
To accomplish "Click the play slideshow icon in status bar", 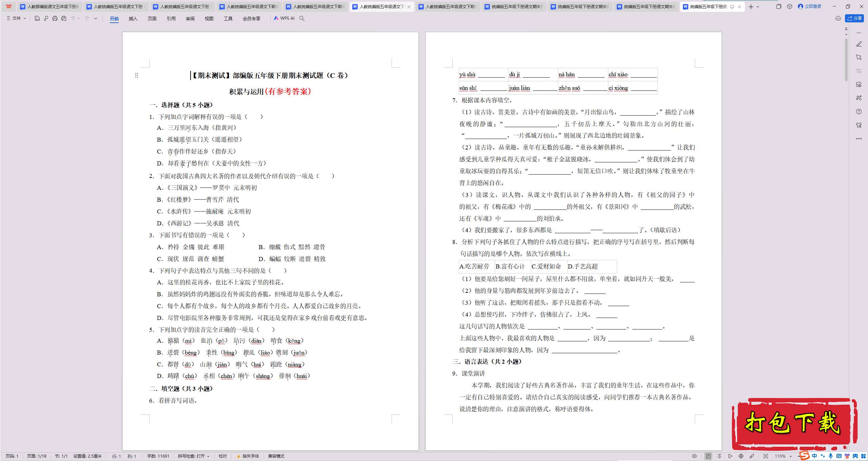I will coord(730,456).
